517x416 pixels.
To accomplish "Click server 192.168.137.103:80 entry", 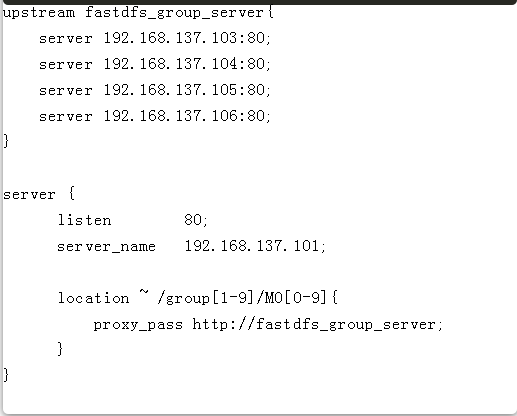I will point(155,38).
